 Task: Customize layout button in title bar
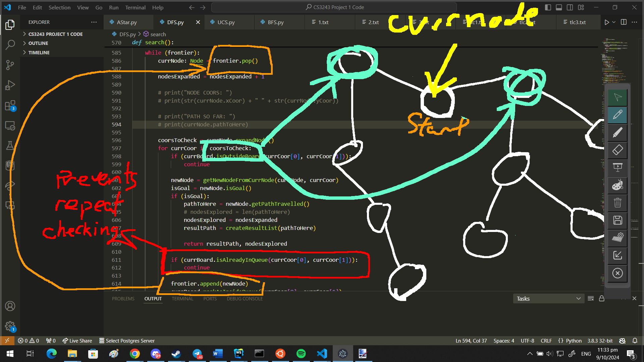tap(581, 7)
